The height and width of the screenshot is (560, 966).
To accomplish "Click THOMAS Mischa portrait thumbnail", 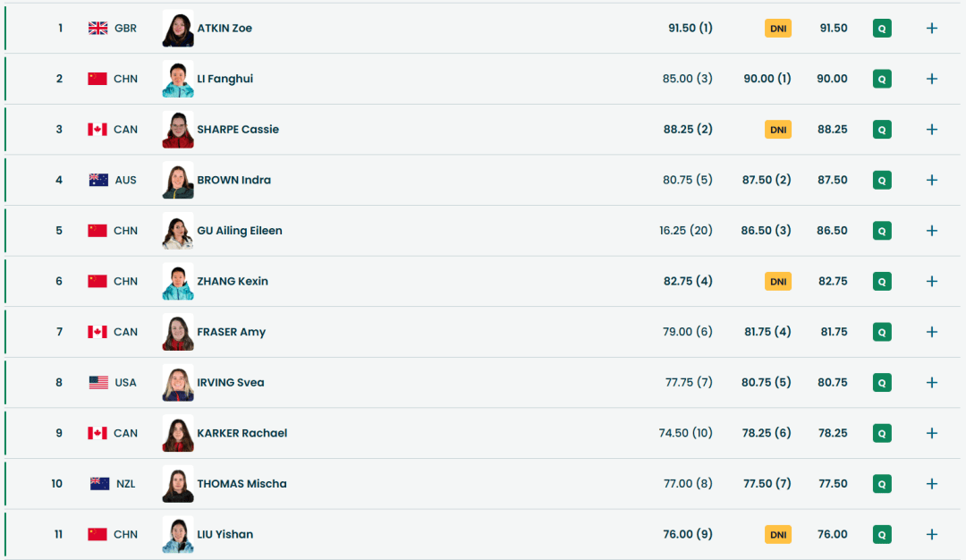I will click(178, 484).
